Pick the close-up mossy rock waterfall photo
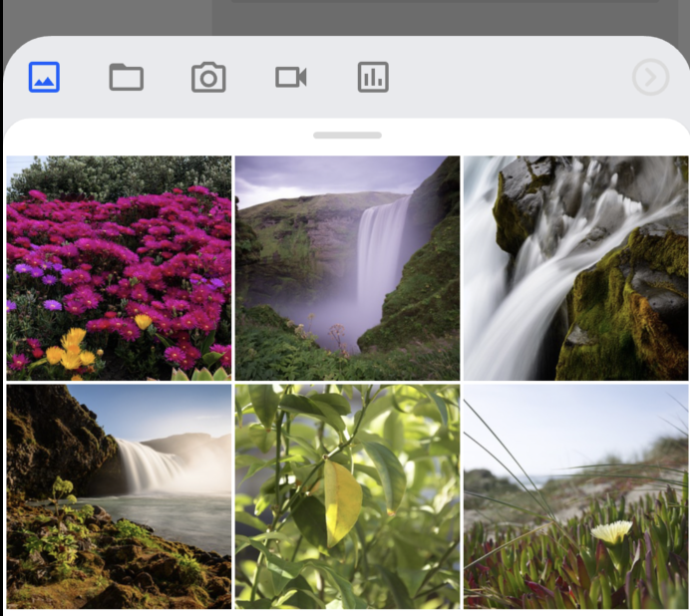Viewport: 690px width, 616px height. (x=575, y=267)
